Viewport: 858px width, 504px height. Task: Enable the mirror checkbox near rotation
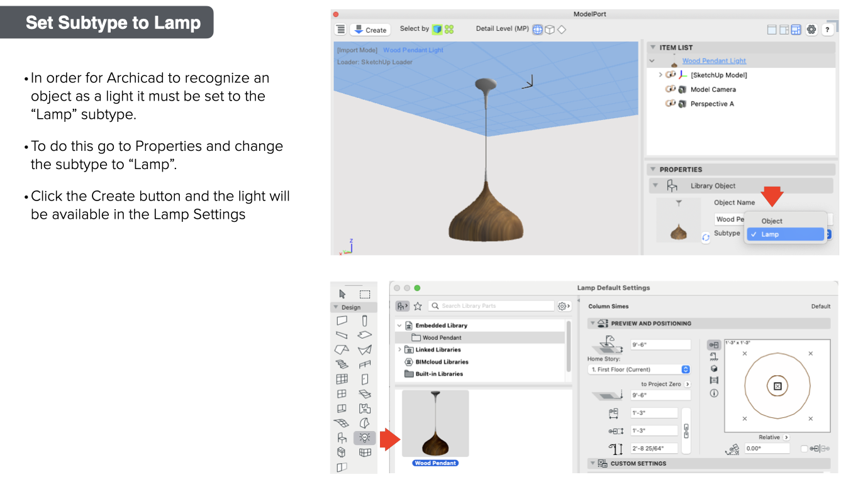click(804, 449)
